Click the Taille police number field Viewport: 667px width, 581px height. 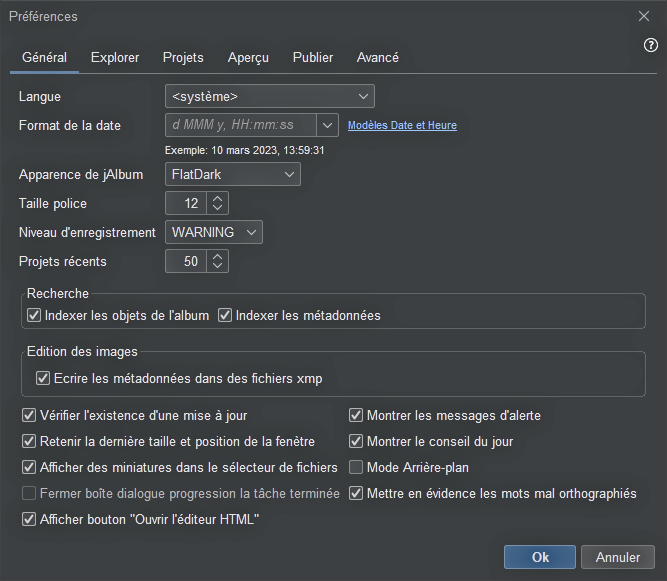click(186, 203)
